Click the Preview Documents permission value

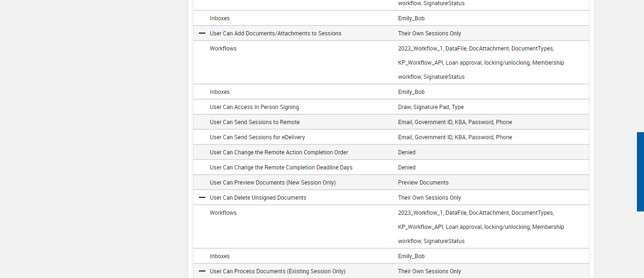(x=423, y=183)
